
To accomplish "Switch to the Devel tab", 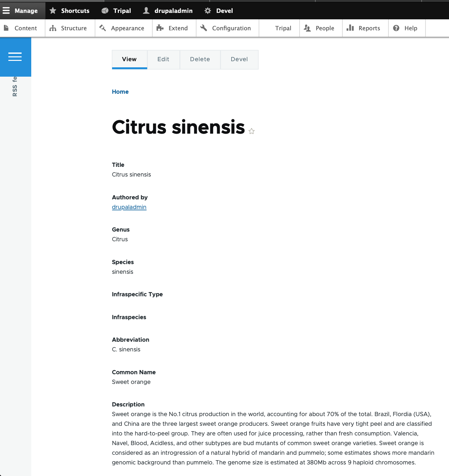I will click(x=239, y=59).
